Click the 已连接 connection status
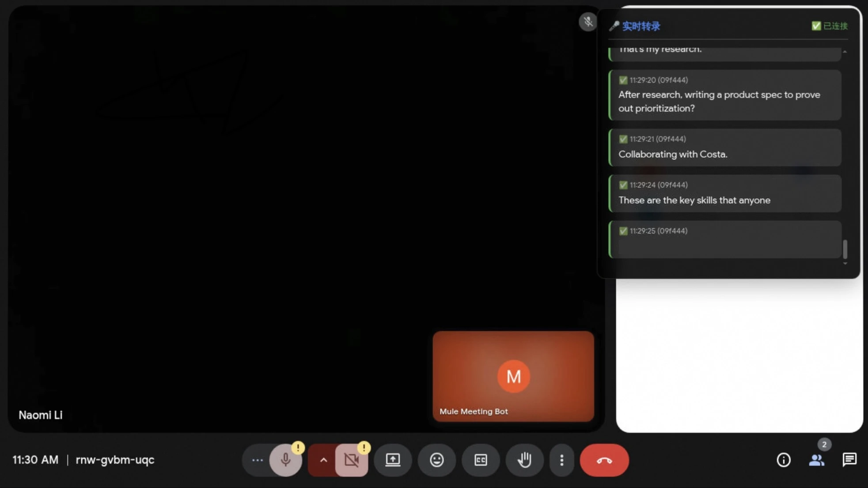The width and height of the screenshot is (868, 488). click(x=830, y=26)
